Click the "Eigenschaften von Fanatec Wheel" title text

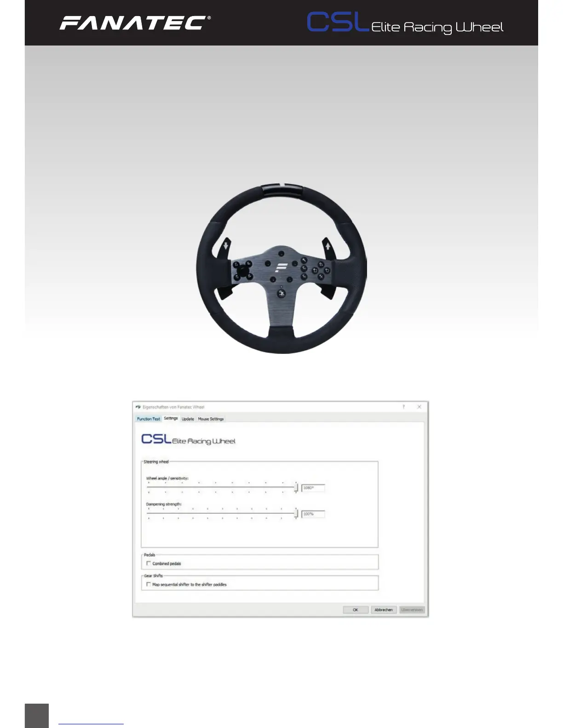[x=173, y=407]
